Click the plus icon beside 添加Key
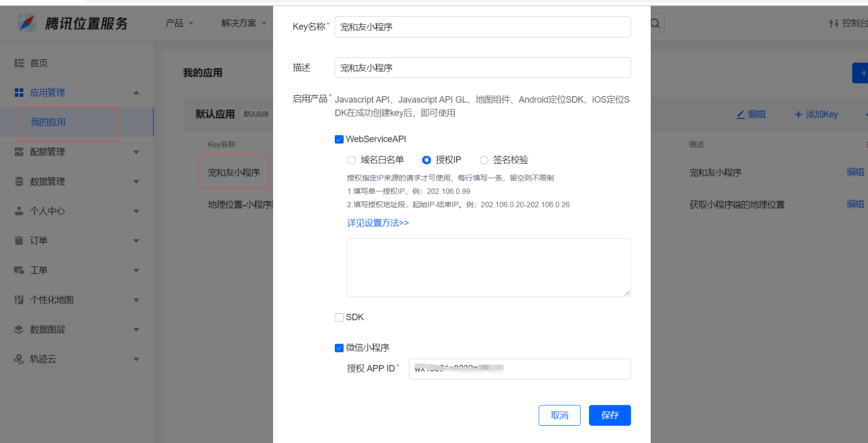 pyautogui.click(x=798, y=114)
